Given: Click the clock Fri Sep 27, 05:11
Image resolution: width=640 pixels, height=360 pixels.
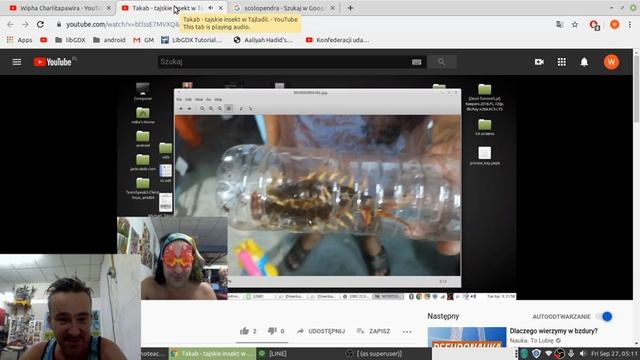Looking at the screenshot, I should click(x=614, y=353).
